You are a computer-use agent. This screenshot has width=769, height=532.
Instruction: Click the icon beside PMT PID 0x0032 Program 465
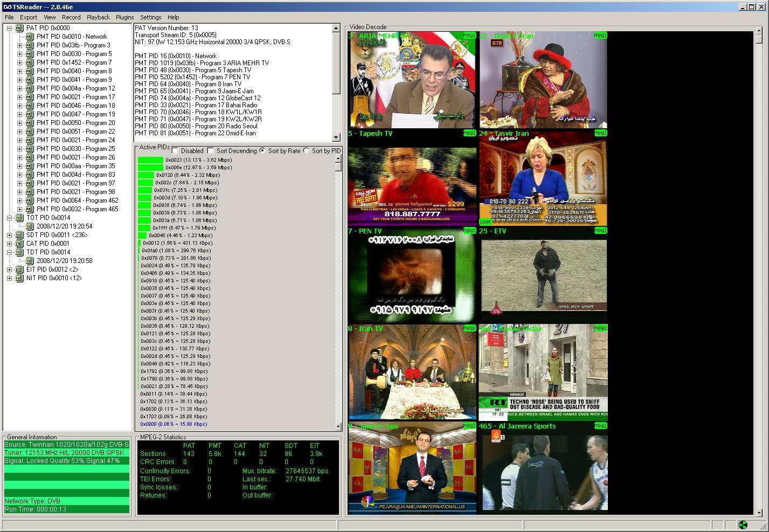pos(30,209)
